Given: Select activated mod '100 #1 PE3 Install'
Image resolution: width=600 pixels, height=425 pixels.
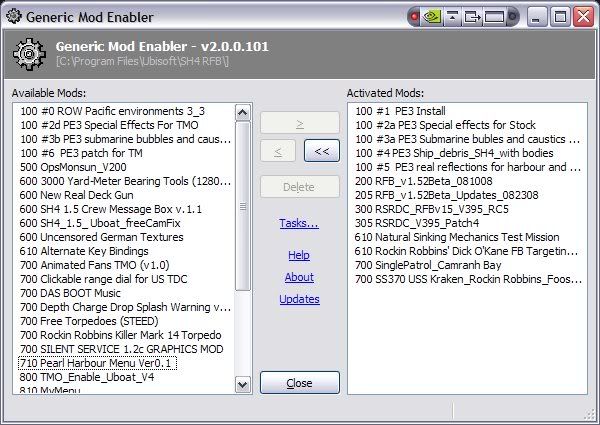Looking at the screenshot, I should click(400, 111).
